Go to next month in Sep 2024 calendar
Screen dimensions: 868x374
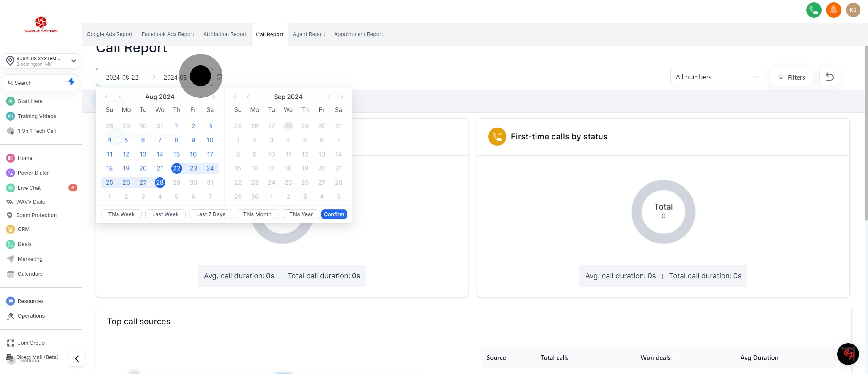coord(328,97)
